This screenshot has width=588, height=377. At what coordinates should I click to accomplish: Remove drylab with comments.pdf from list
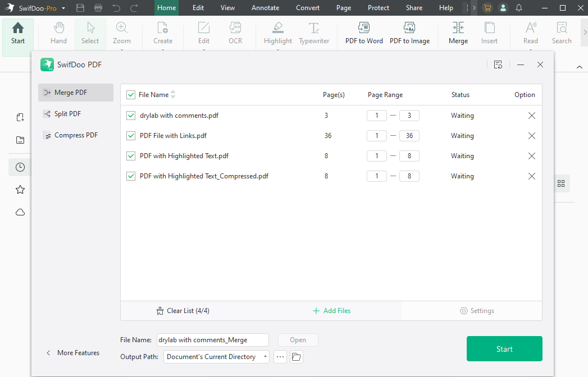(531, 116)
